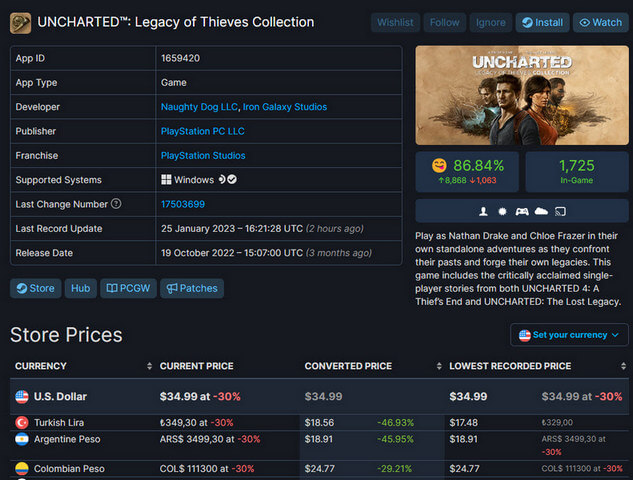Open the Hub button
This screenshot has height=480, width=633.
81,288
